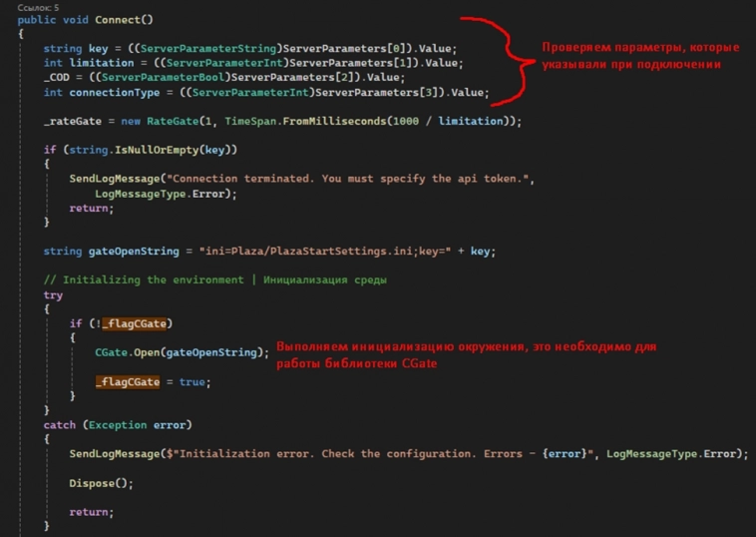Click the TimeSpan type name
This screenshot has height=537, width=756.
250,121
